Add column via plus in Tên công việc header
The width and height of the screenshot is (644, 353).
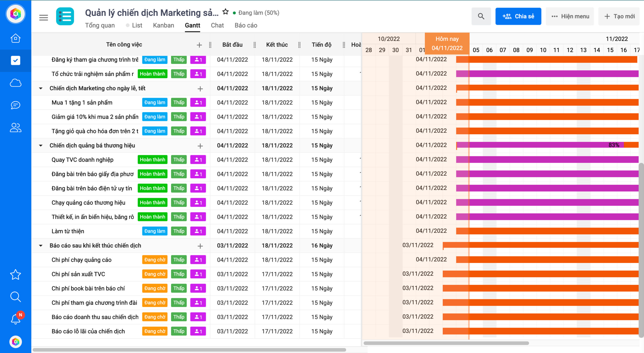(x=199, y=45)
